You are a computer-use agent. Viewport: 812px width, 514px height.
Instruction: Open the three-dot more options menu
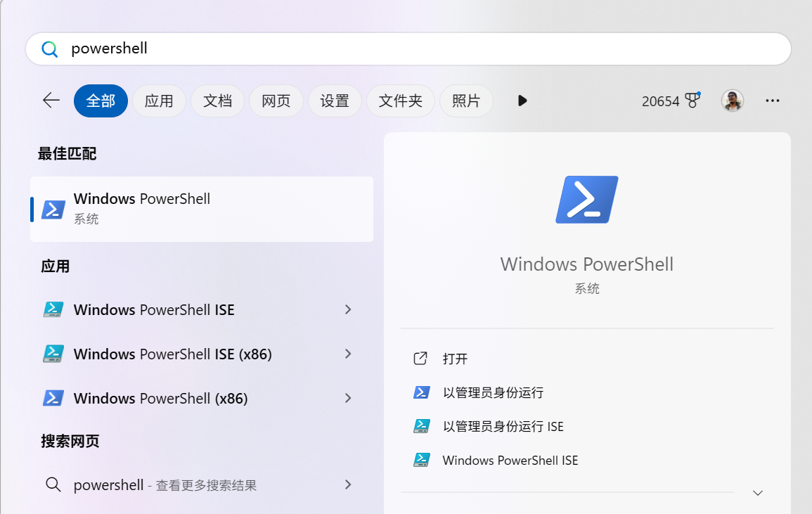[x=773, y=101]
